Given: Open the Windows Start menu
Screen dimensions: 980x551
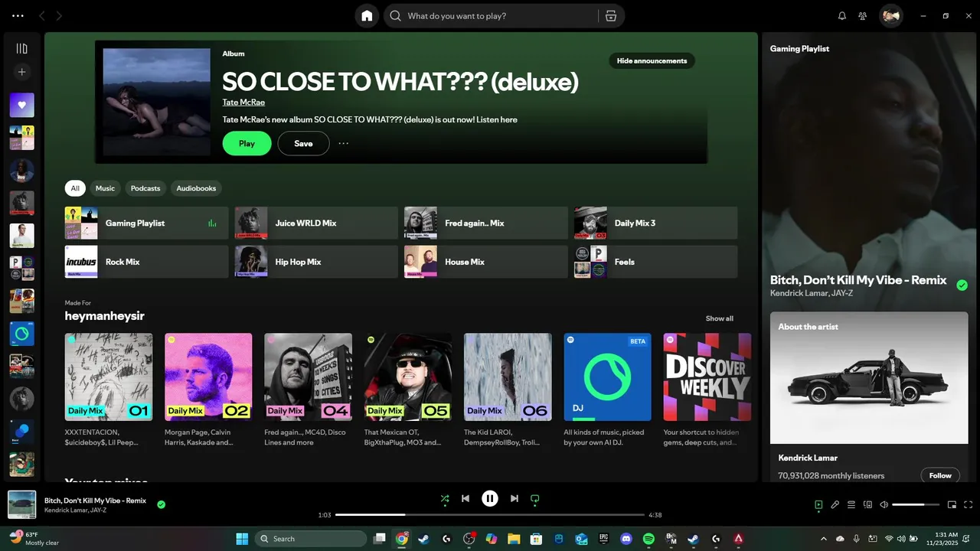Looking at the screenshot, I should 242,539.
